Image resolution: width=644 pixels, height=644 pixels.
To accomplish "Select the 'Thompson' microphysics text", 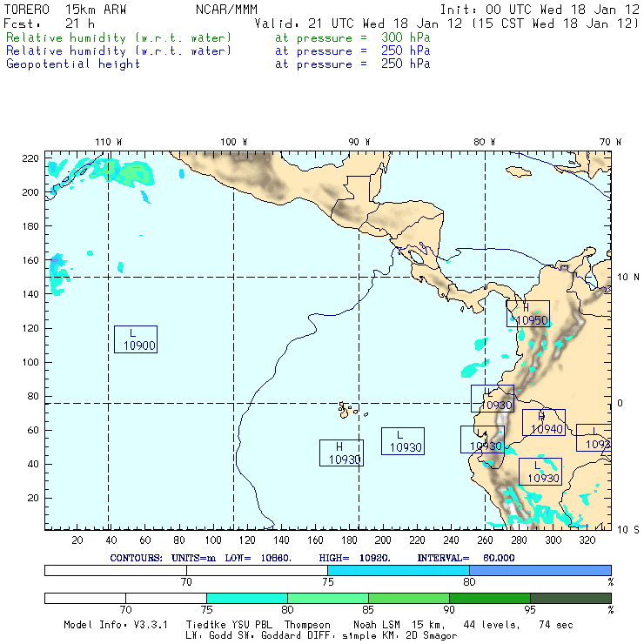I will [307, 625].
